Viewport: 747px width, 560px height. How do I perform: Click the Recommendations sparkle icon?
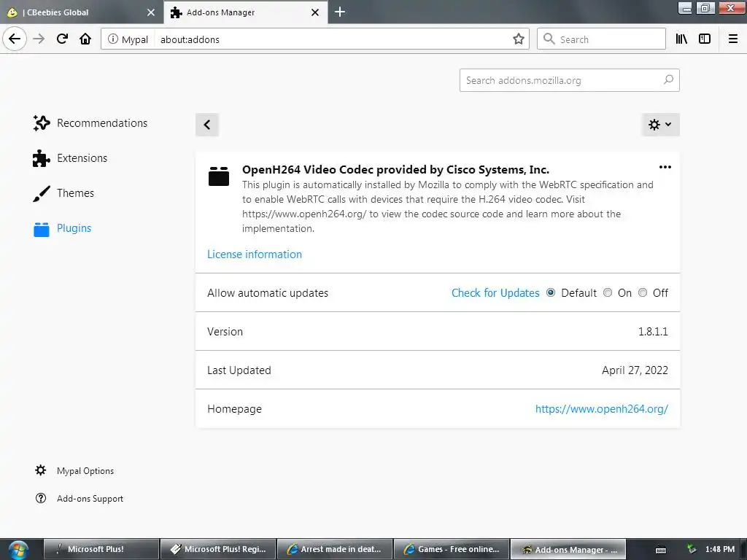[42, 122]
